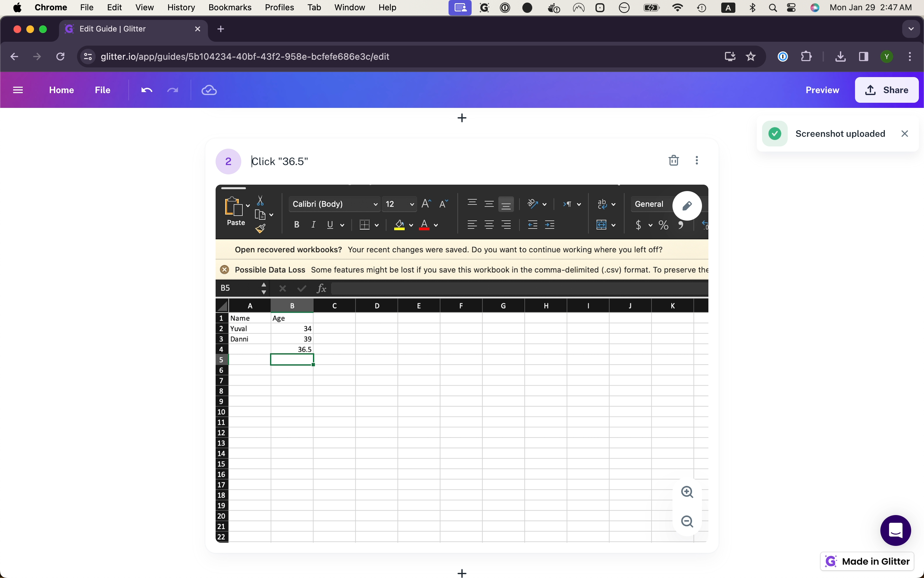Edit the step title Click "36.5"

point(280,161)
